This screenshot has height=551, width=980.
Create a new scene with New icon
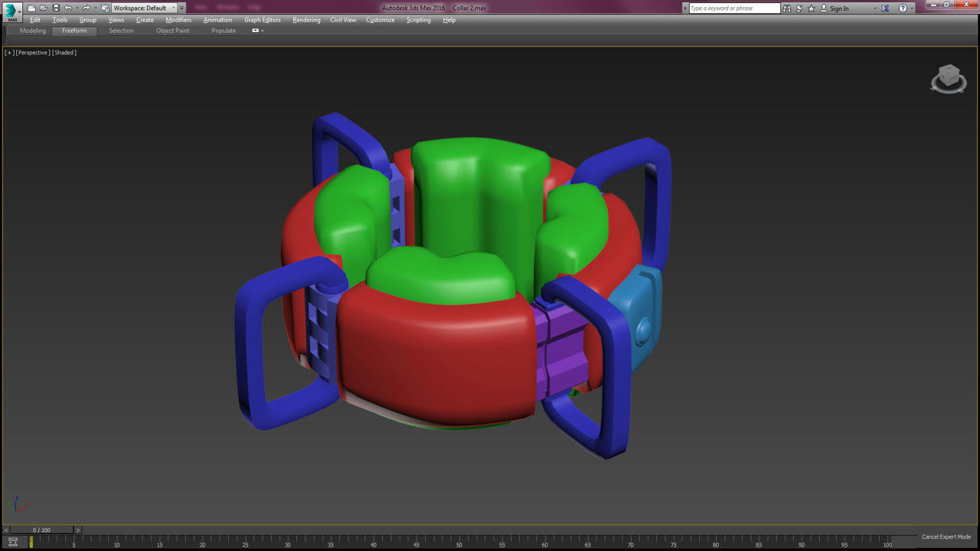31,8
